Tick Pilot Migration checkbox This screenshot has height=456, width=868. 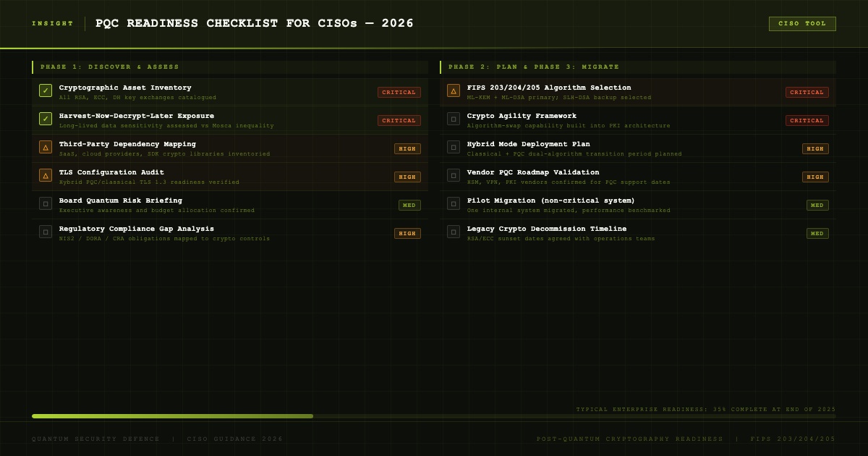[454, 203]
